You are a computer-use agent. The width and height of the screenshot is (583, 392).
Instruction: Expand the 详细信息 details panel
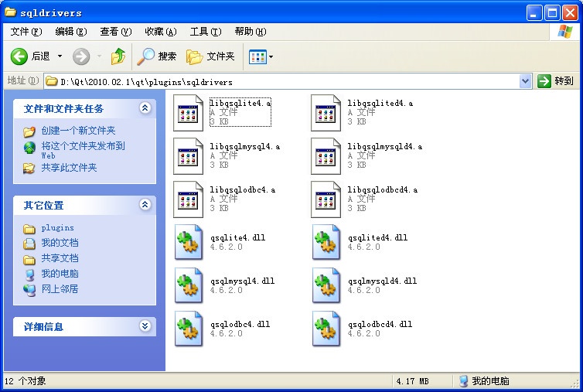tap(145, 326)
